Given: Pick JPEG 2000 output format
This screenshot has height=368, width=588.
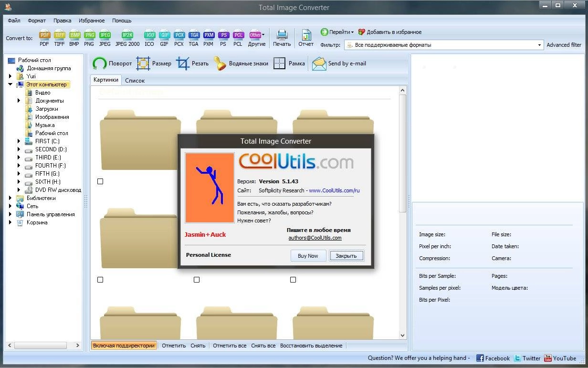Looking at the screenshot, I should pyautogui.click(x=127, y=38).
